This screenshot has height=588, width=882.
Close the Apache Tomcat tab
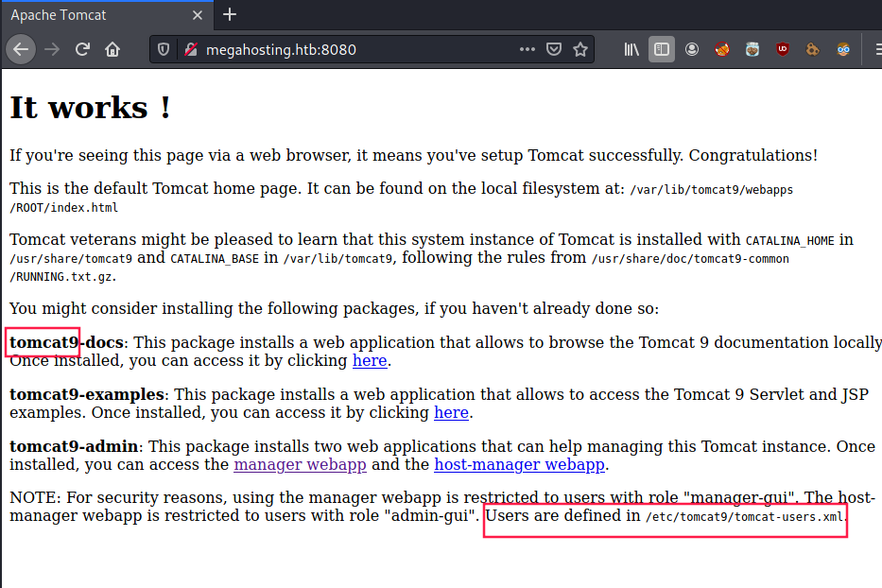(198, 15)
